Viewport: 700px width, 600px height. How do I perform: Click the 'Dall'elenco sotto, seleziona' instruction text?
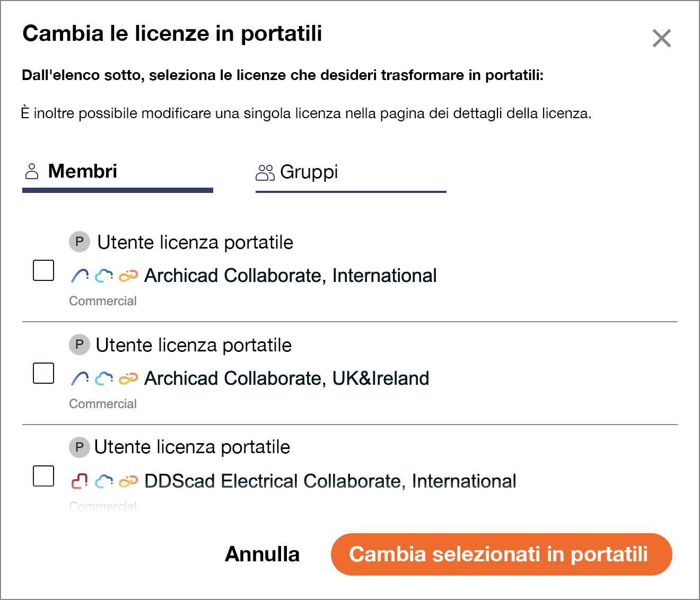(283, 75)
